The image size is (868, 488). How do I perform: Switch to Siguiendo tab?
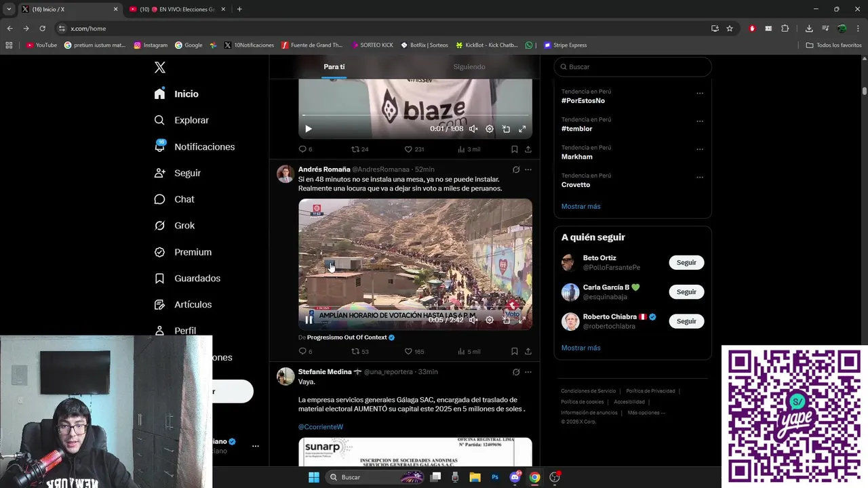(x=469, y=66)
